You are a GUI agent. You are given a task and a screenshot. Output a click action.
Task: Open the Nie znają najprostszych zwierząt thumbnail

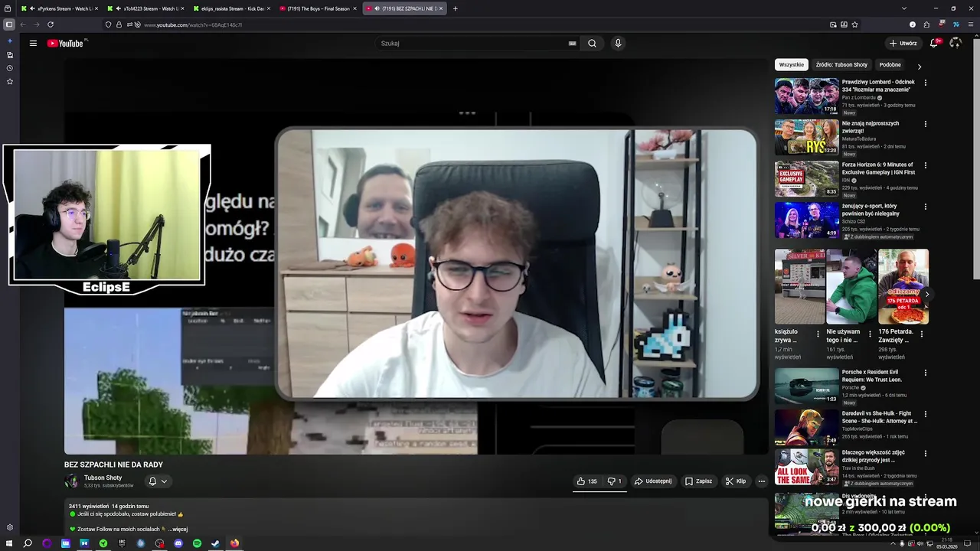(x=807, y=138)
